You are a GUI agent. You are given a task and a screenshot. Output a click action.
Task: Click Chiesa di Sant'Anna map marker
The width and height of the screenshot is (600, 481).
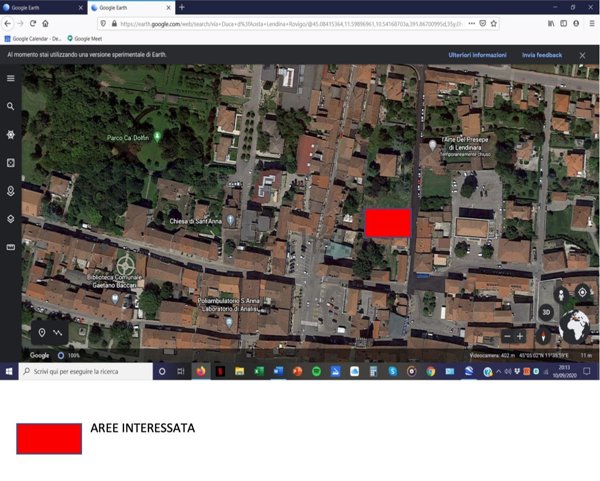coord(230,220)
